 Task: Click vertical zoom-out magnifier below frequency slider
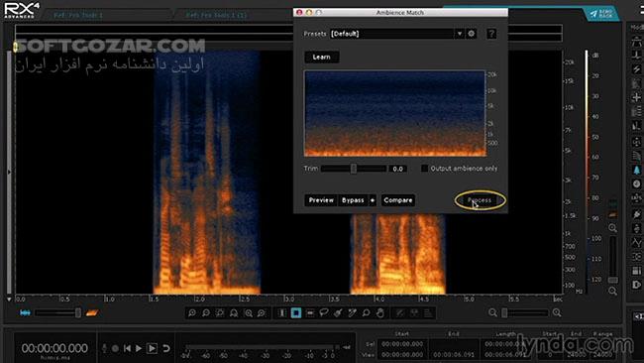[612, 291]
